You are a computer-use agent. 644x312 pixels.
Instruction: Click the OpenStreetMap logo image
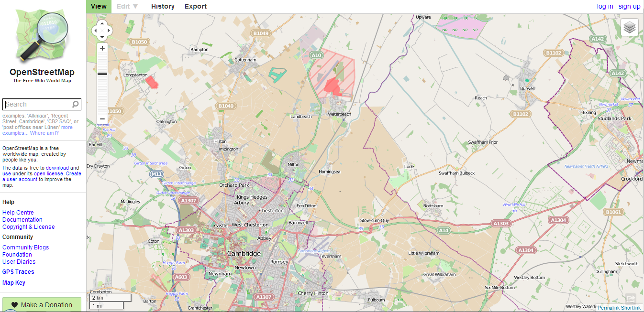click(42, 36)
